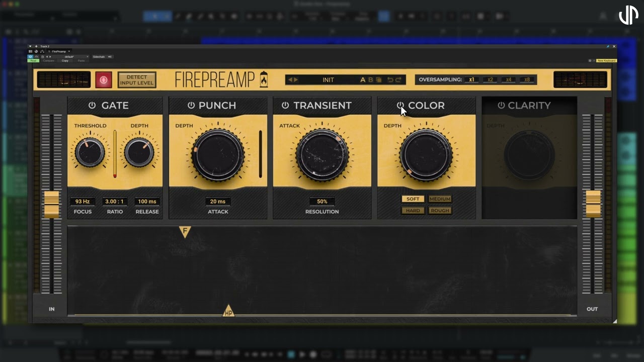Image resolution: width=644 pixels, height=362 pixels.
Task: Enable the CLARITY module power
Action: tap(501, 105)
